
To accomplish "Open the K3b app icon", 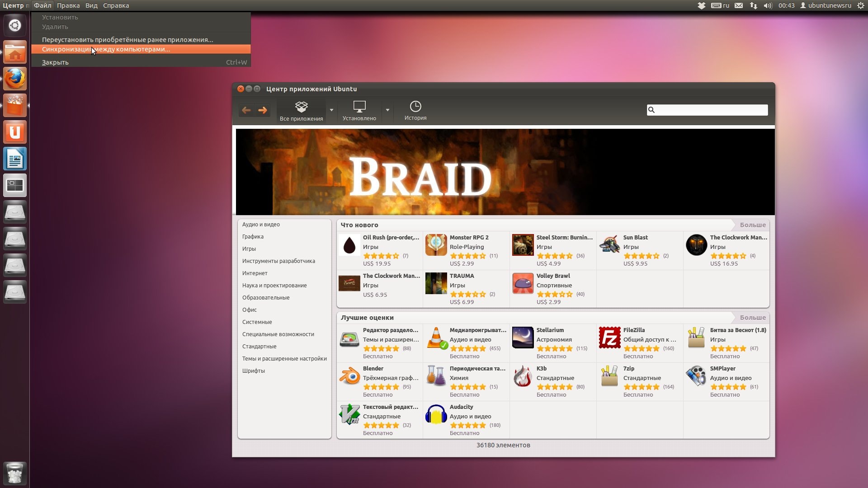I will point(523,376).
